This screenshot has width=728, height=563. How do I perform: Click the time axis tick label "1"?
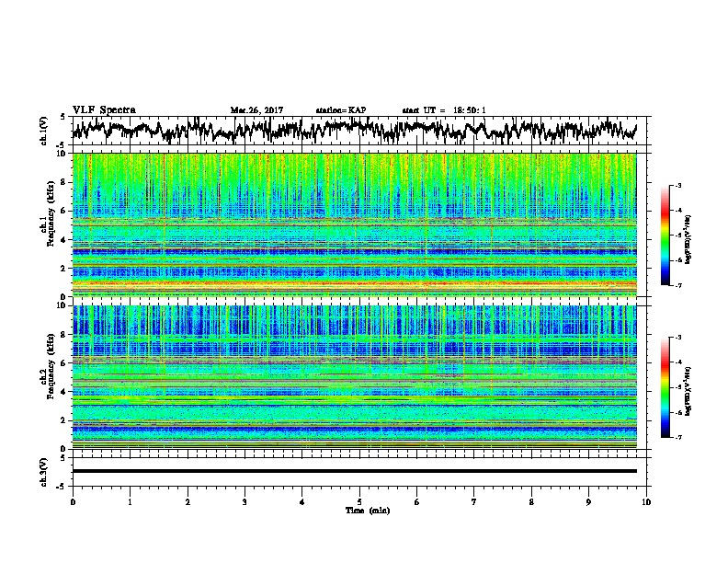point(130,501)
